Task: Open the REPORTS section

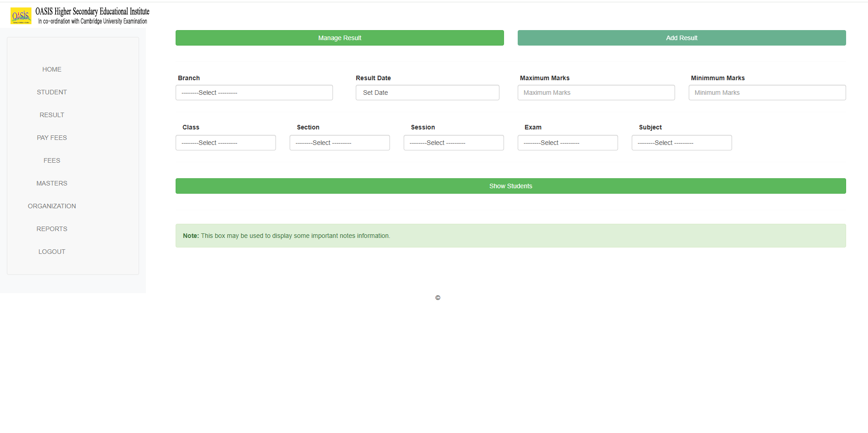Action: point(52,229)
